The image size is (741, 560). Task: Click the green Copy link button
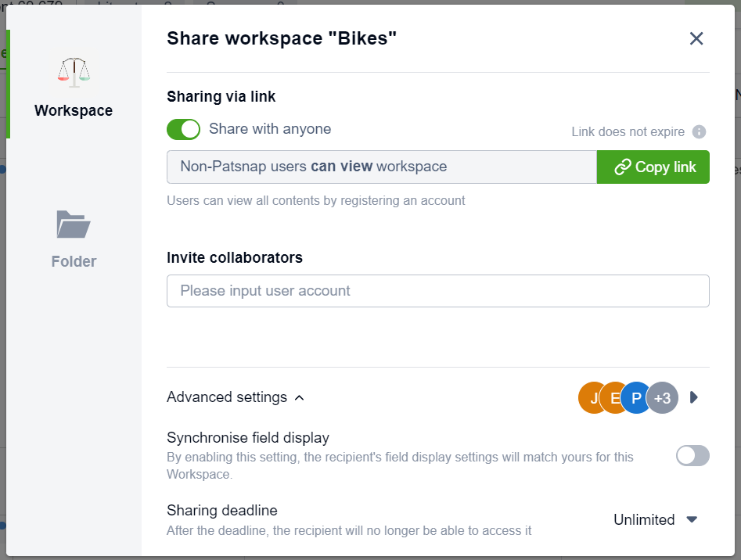(653, 167)
